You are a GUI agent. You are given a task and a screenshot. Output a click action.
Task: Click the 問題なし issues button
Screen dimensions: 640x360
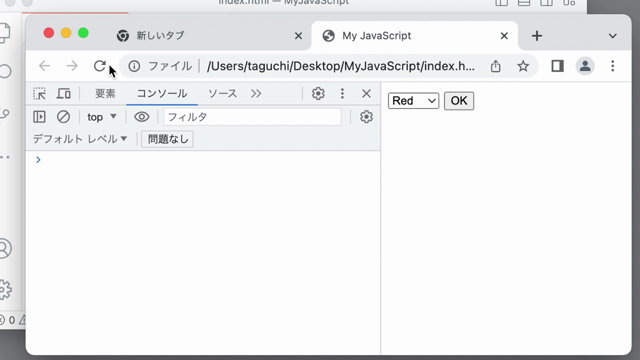click(x=167, y=139)
